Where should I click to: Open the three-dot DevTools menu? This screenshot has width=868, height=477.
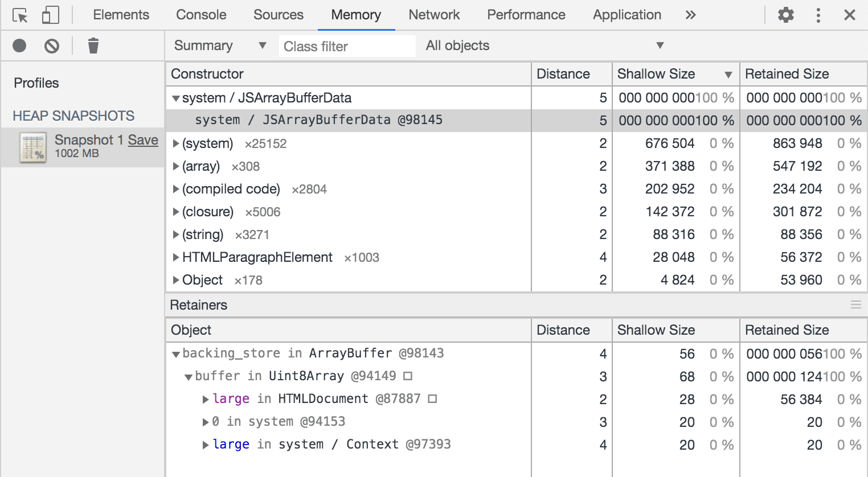(818, 15)
